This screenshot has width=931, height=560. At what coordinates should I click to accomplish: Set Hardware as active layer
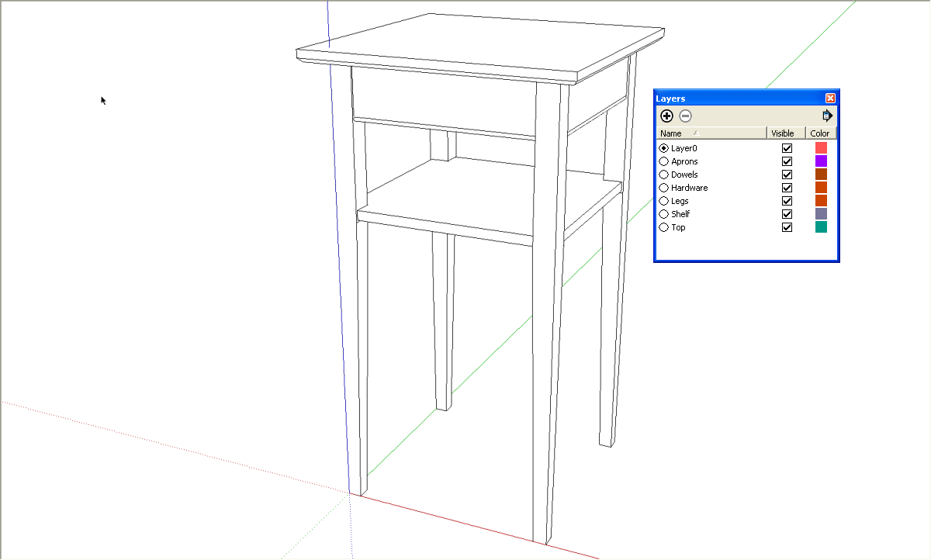click(x=663, y=188)
